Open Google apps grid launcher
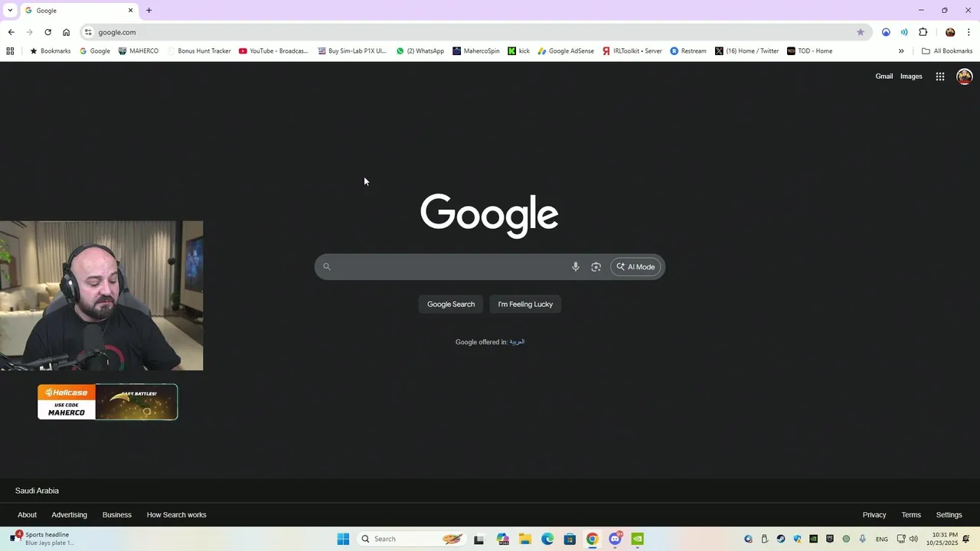 940,77
